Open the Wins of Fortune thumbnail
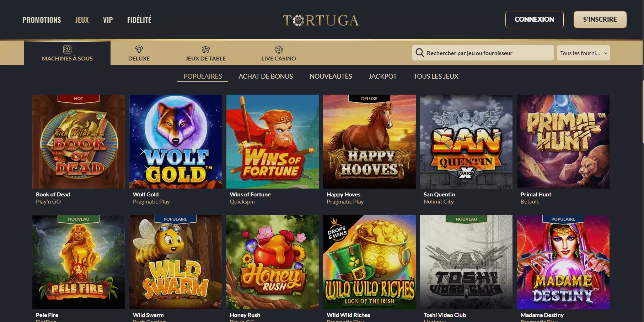The width and height of the screenshot is (644, 322). coord(273,142)
